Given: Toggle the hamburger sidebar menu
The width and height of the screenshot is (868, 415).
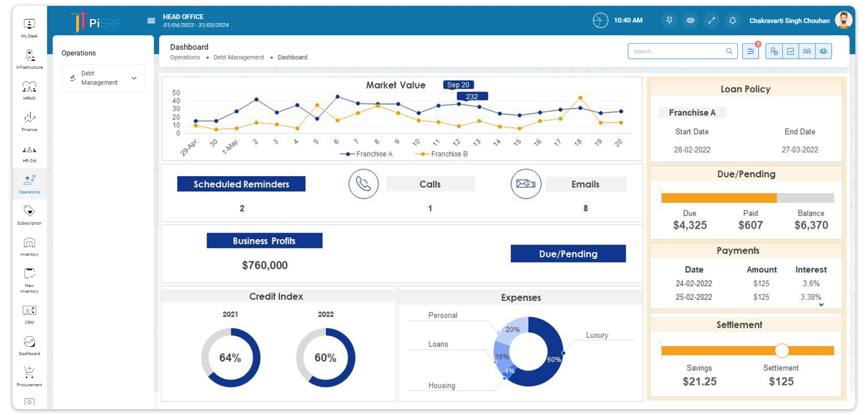Looking at the screenshot, I should [151, 21].
